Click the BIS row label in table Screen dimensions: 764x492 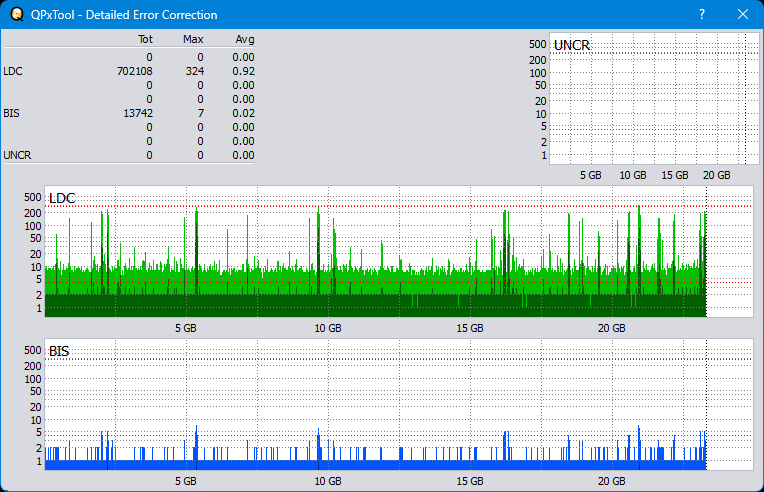tap(11, 113)
